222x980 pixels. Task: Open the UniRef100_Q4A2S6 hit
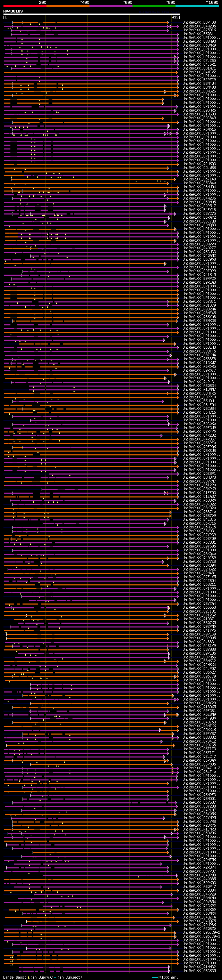[199, 198]
